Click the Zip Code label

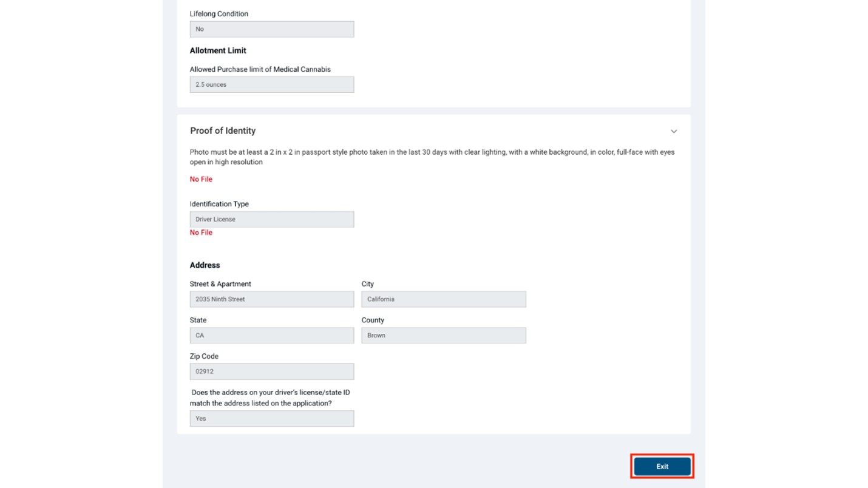[x=204, y=356]
